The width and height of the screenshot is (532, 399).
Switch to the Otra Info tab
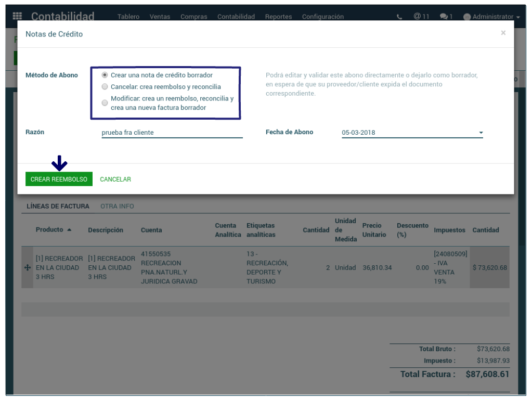[117, 207]
